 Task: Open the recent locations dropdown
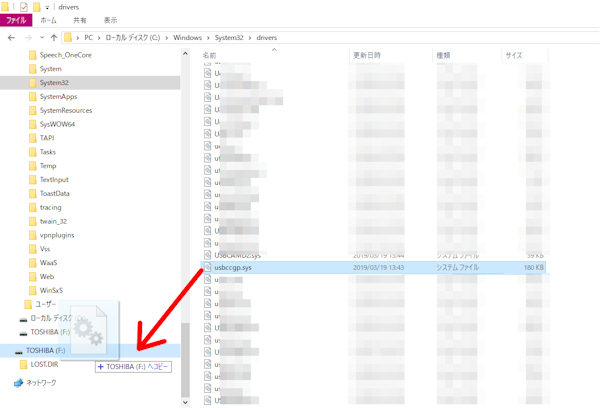[42, 38]
